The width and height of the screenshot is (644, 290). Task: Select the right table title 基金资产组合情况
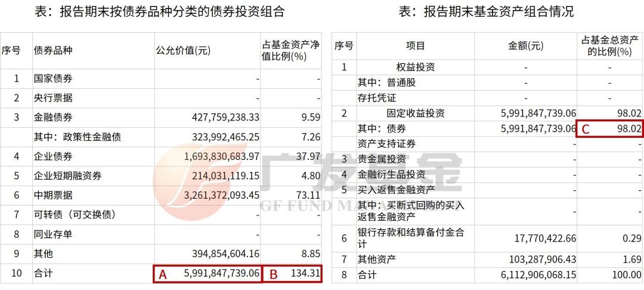pyautogui.click(x=486, y=11)
